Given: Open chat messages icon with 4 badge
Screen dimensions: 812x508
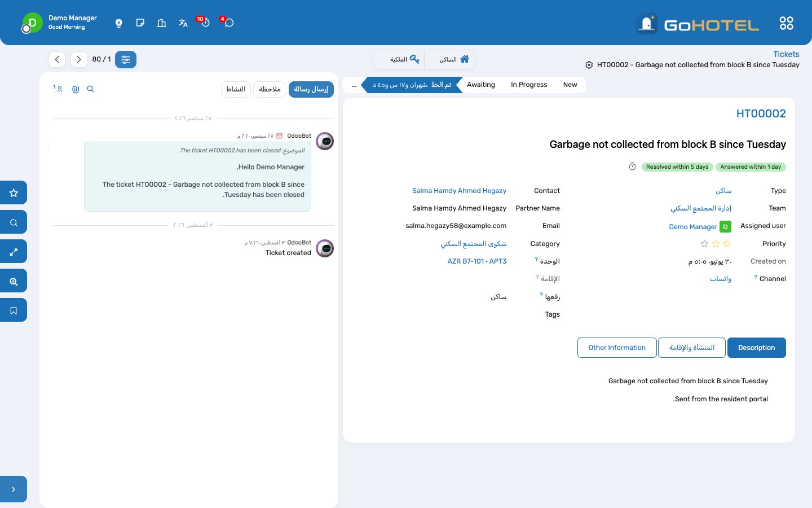Looking at the screenshot, I should point(228,23).
